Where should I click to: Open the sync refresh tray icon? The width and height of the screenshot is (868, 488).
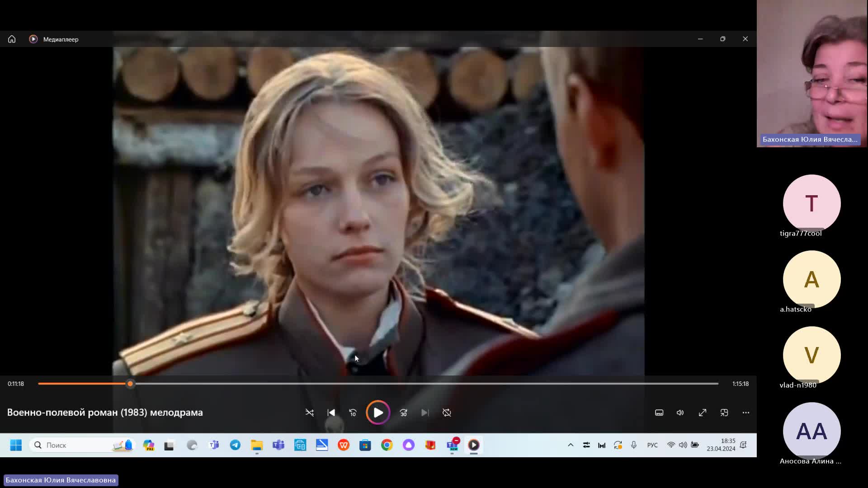[618, 445]
